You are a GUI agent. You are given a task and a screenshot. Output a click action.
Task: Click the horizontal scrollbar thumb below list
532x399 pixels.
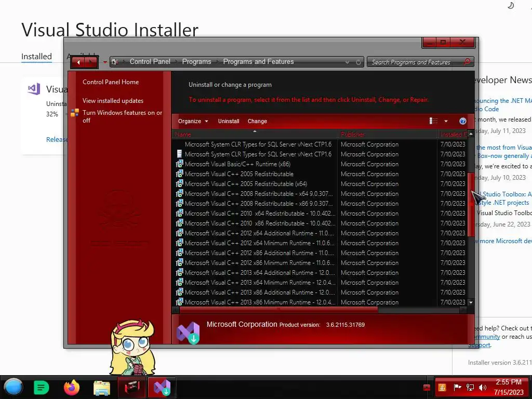[x=278, y=310]
